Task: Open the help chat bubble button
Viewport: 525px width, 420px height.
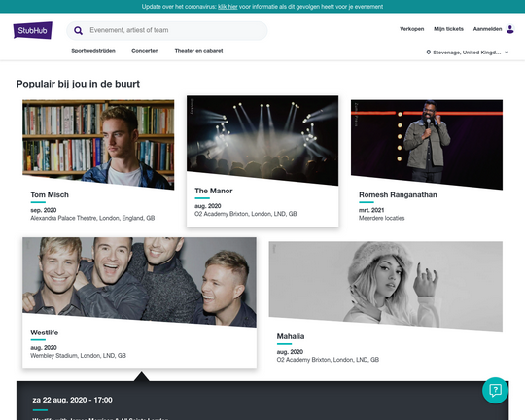Action: pyautogui.click(x=495, y=390)
